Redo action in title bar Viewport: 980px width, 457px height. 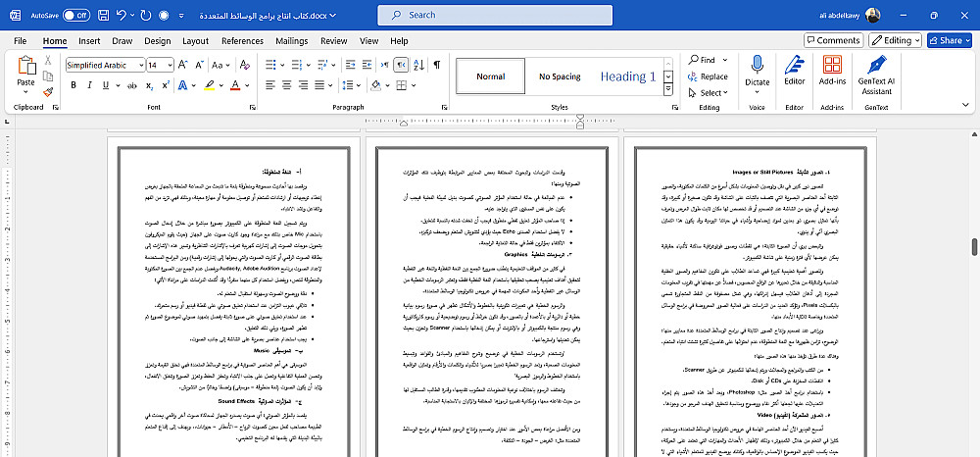(x=146, y=15)
